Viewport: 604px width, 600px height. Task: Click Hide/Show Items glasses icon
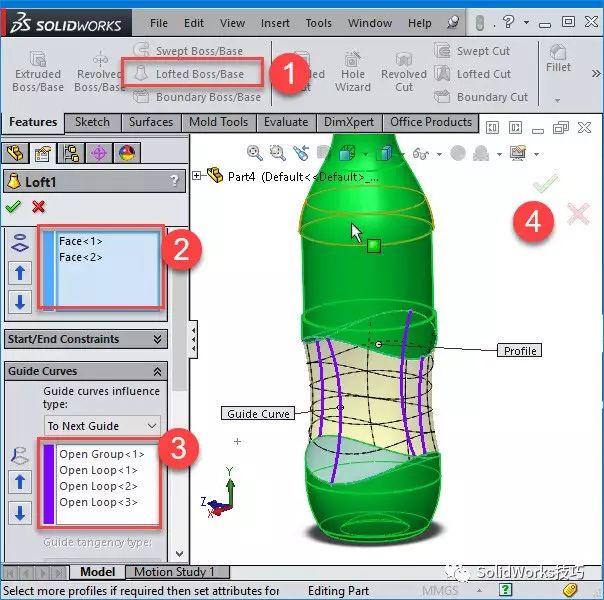420,154
